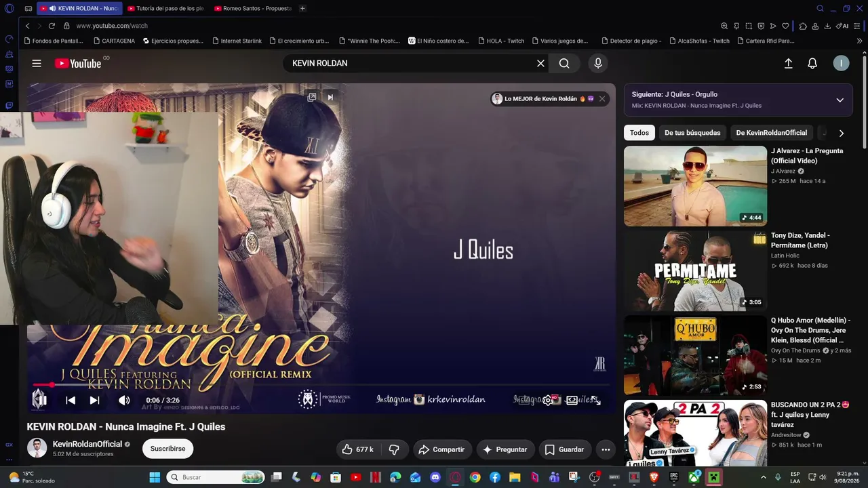Screen dimensions: 868x488
Task: Open the Twitch sidebar icon
Action: coord(9,106)
